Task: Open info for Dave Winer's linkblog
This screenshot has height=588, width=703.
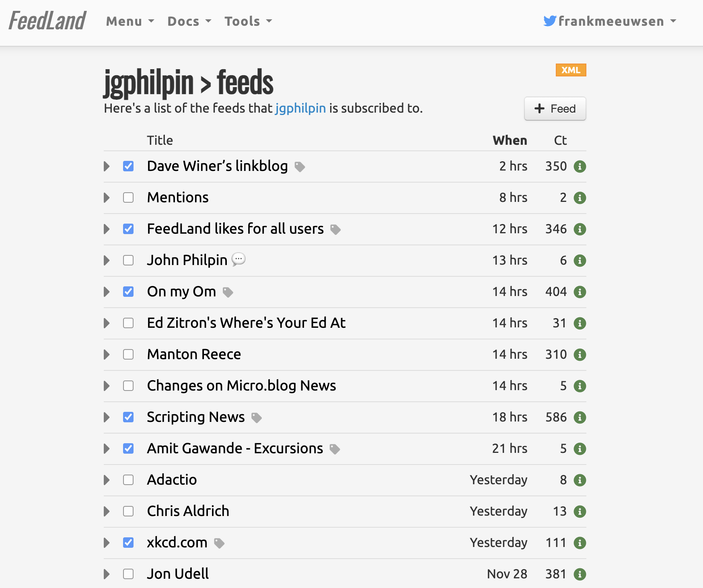Action: (580, 166)
